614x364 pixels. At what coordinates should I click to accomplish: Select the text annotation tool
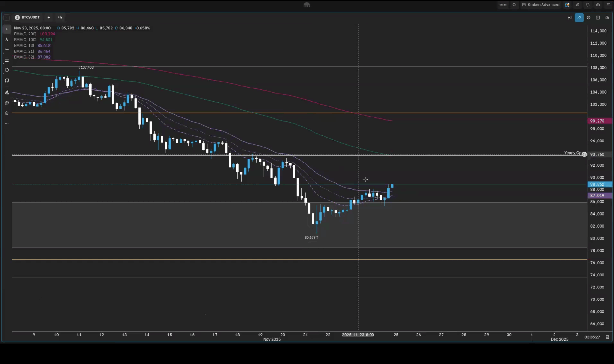pos(7,40)
